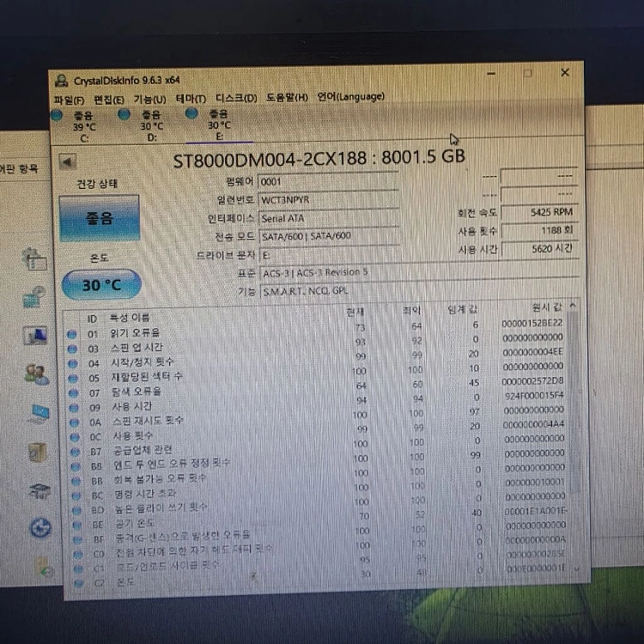Open the gear-and-window icon in the background window
Viewport: 644px width, 644px height.
[x=35, y=259]
